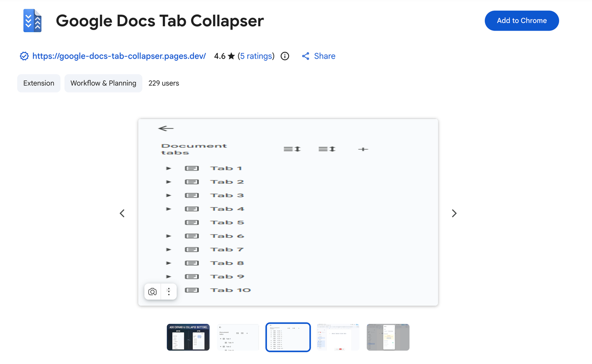
Task: Click the camera lens search icon
Action: (x=152, y=291)
